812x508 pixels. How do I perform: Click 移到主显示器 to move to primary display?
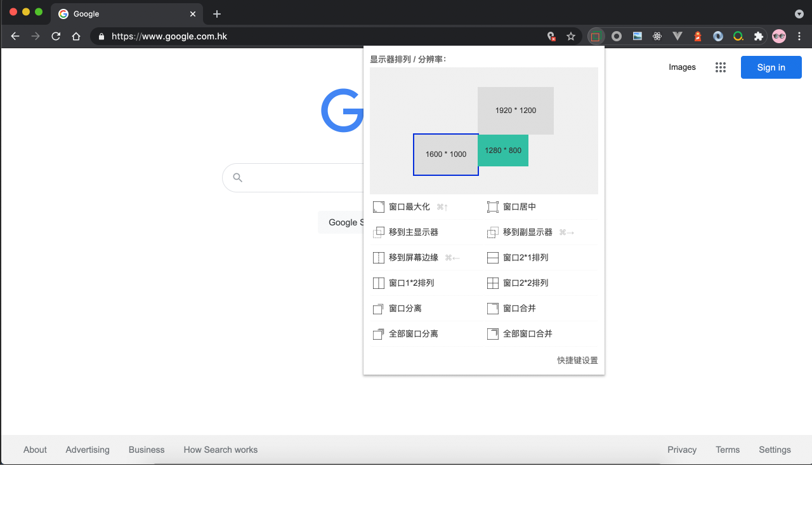click(x=406, y=232)
